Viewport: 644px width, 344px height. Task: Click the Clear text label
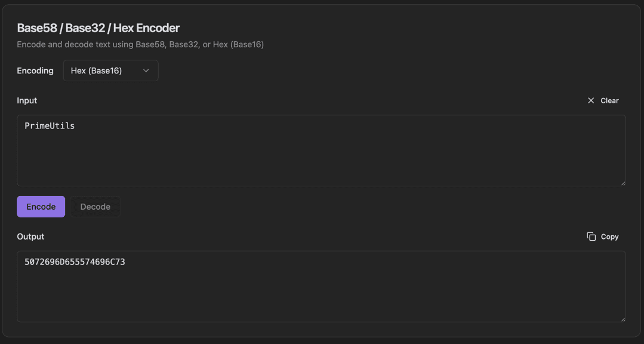click(609, 100)
